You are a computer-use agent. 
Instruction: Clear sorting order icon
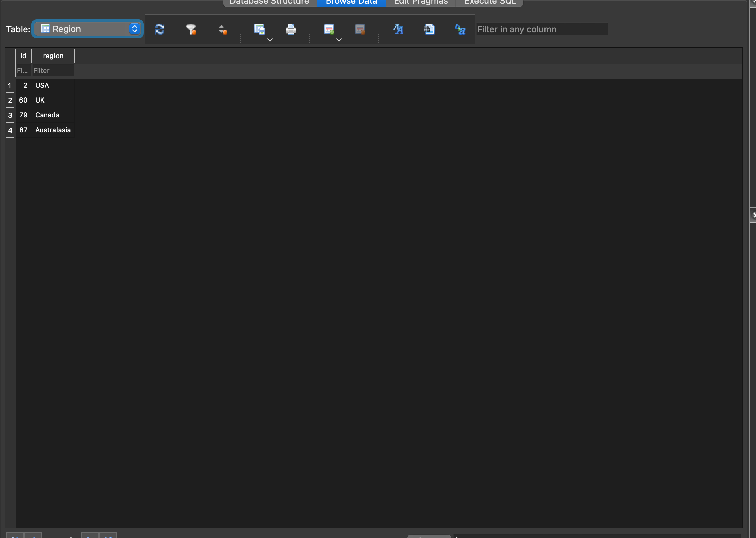tap(222, 30)
